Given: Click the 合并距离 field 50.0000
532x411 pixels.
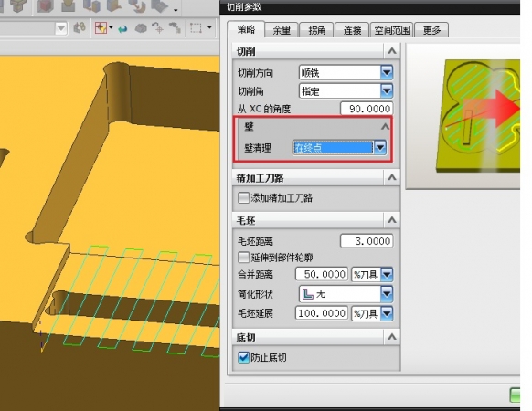Looking at the screenshot, I should 322,274.
